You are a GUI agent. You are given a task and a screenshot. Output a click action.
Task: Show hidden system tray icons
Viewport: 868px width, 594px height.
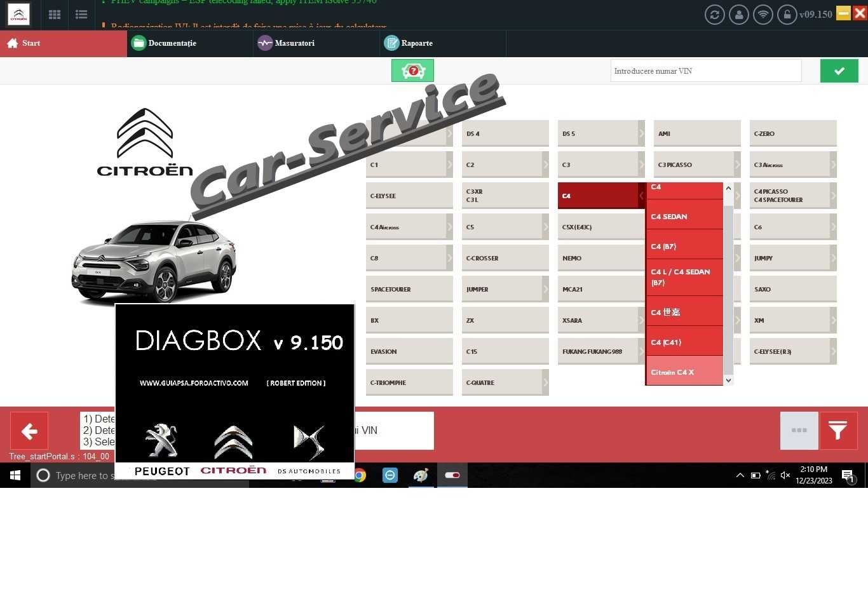[x=740, y=475]
